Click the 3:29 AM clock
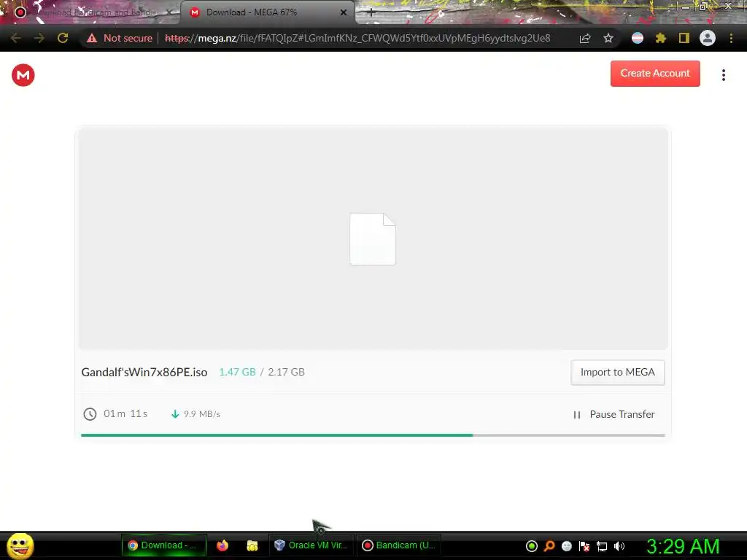This screenshot has width=747, height=560. [683, 546]
